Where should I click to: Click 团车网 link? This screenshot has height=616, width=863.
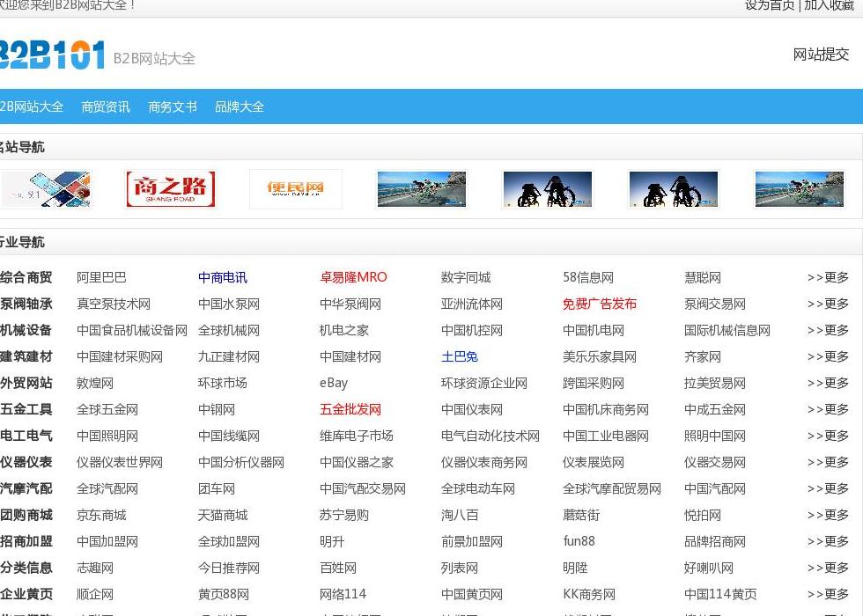[217, 488]
